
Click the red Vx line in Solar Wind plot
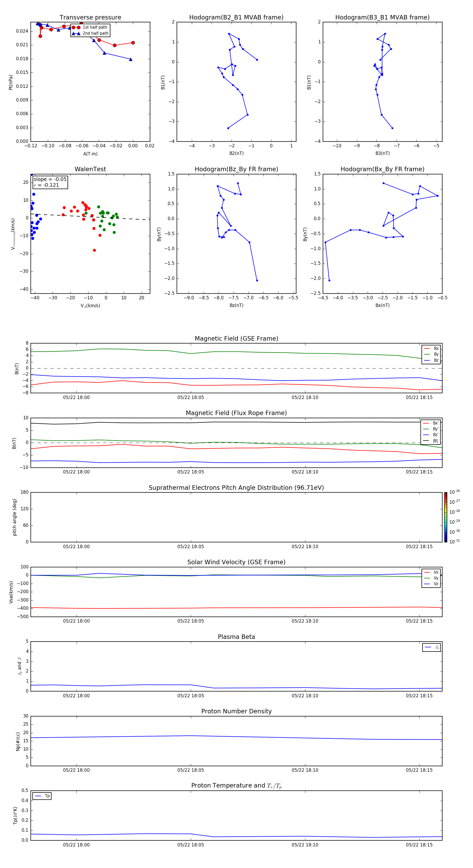[x=236, y=608]
